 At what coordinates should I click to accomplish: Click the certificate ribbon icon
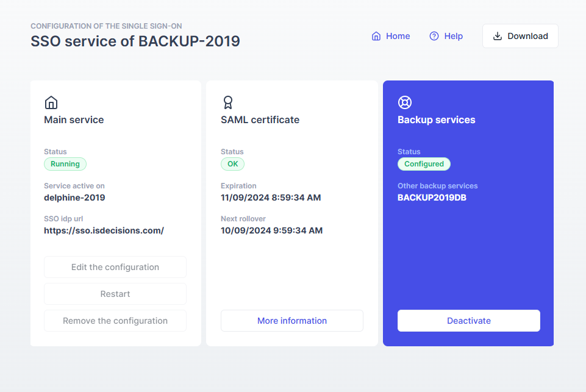[228, 102]
